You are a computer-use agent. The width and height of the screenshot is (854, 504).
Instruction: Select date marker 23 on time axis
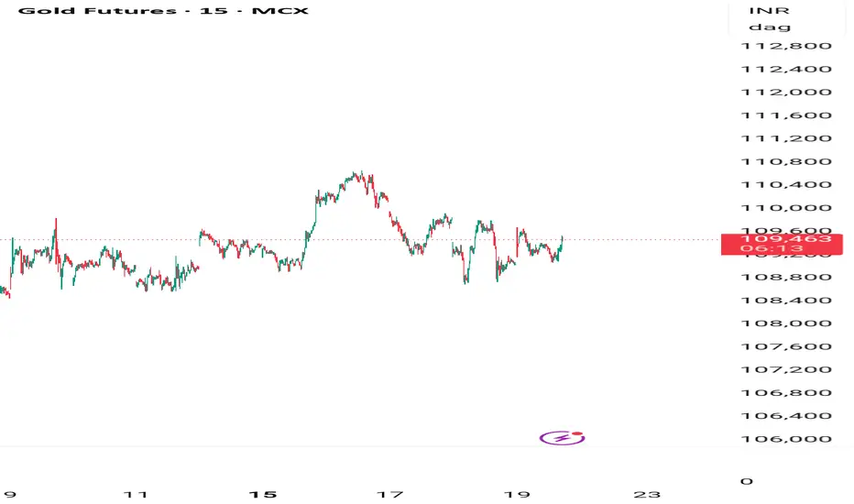[646, 494]
